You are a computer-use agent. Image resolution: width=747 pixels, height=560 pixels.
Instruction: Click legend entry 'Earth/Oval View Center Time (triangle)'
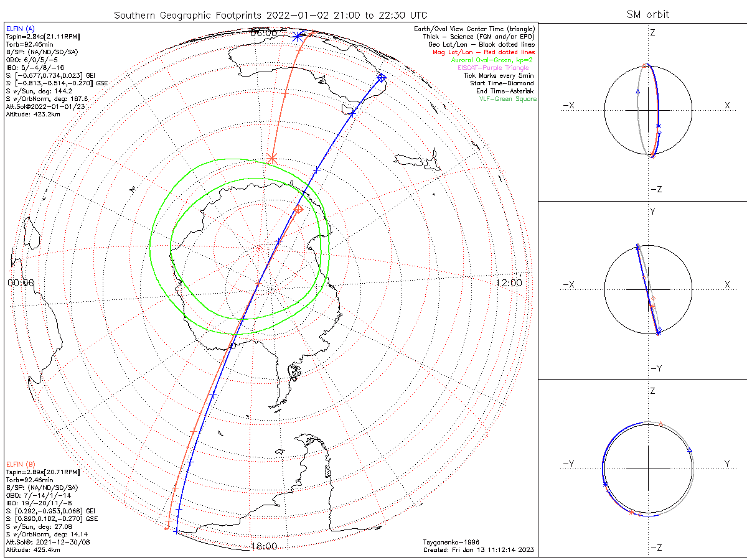coord(474,29)
